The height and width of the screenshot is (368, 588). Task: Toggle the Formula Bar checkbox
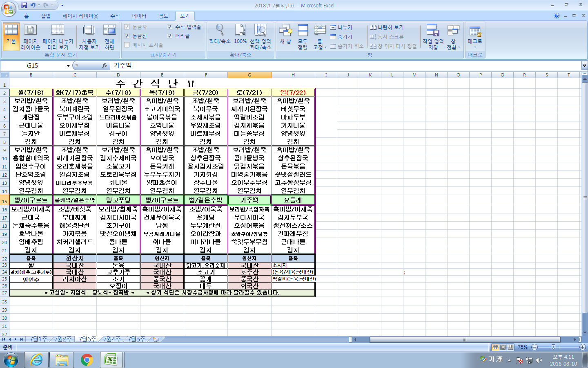point(170,27)
